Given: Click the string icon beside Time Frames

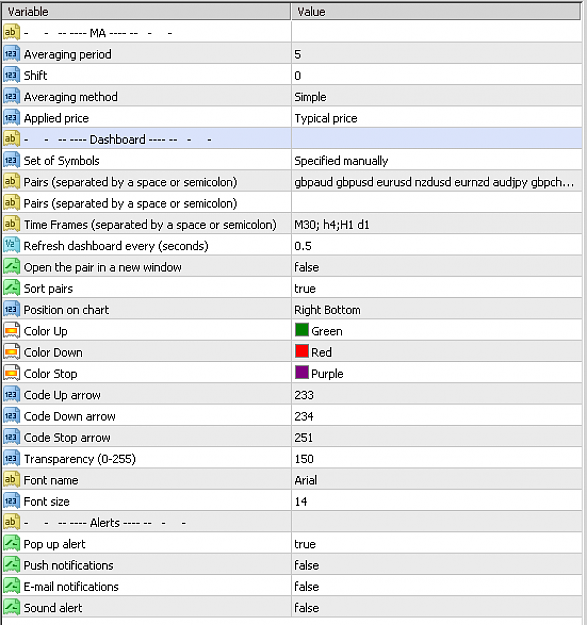Looking at the screenshot, I should tap(11, 224).
